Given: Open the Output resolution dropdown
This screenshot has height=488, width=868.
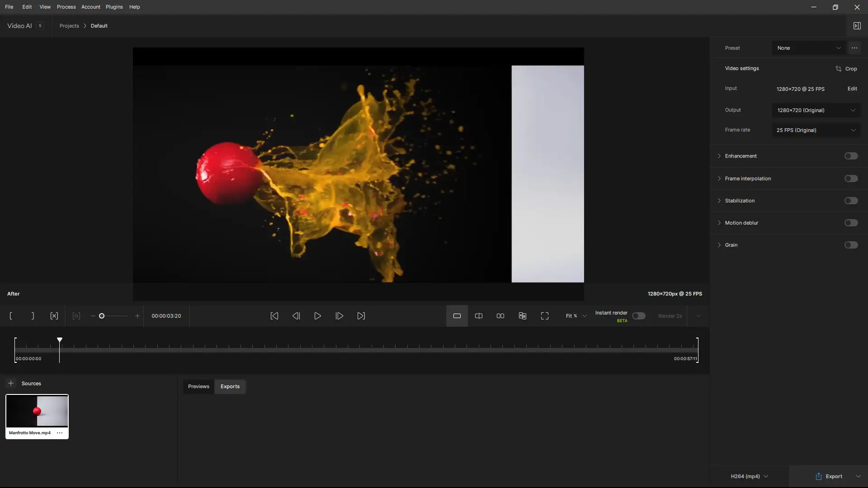Looking at the screenshot, I should click(x=816, y=110).
